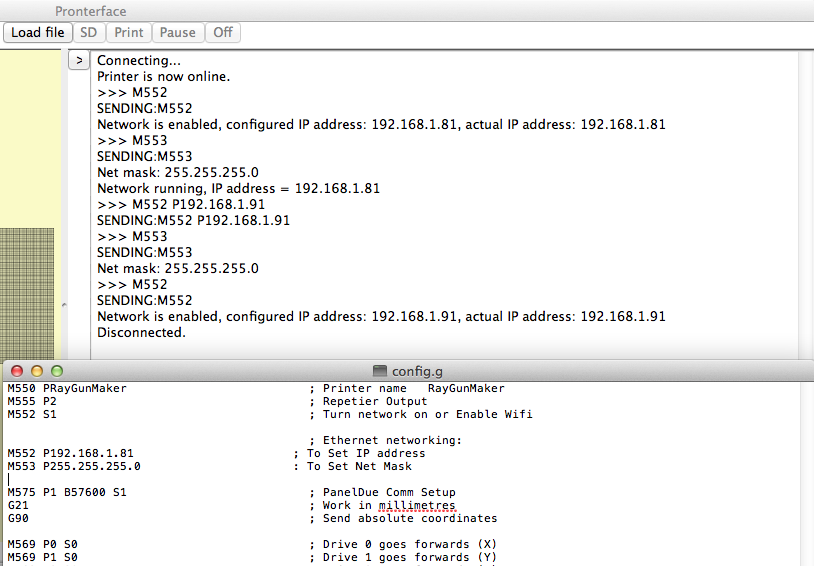Screen dimensions: 814x566
Task: Click the Pause print button
Action: [177, 32]
